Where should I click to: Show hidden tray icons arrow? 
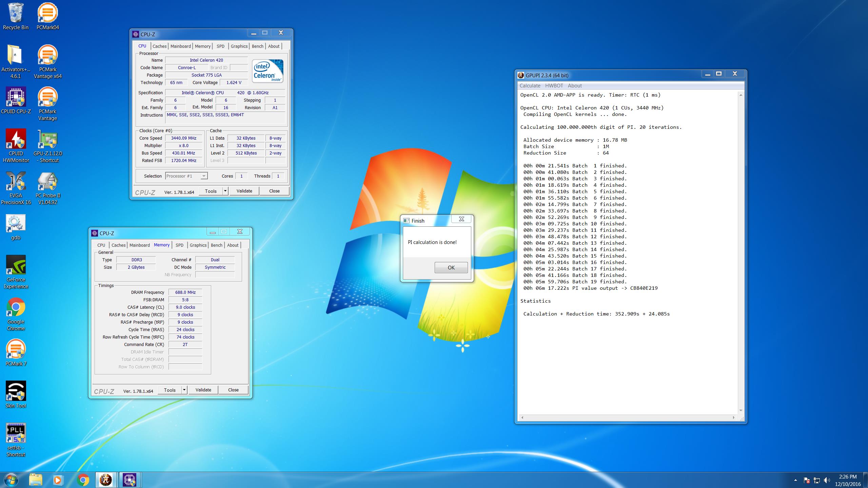point(795,480)
